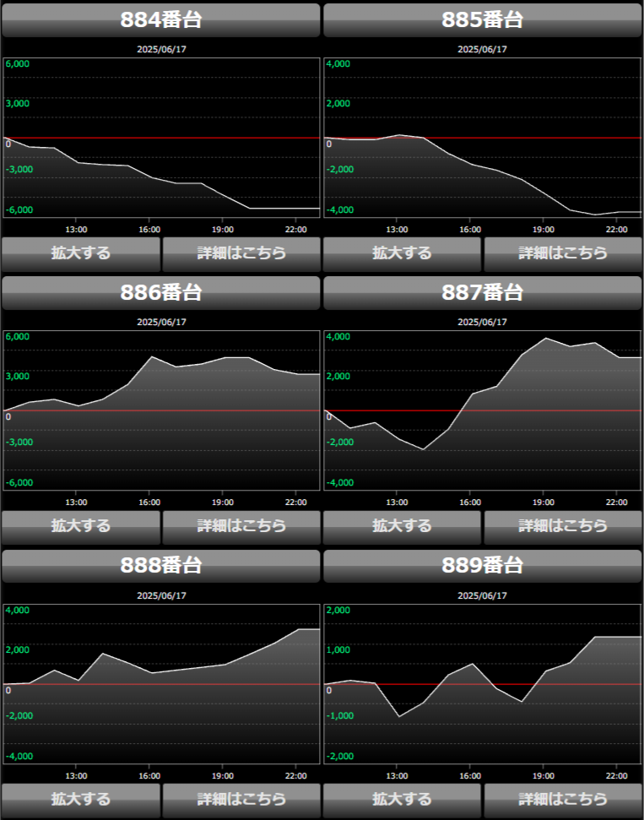Click the 889番台 slump graph
The width and height of the screenshot is (644, 820).
pos(483,684)
